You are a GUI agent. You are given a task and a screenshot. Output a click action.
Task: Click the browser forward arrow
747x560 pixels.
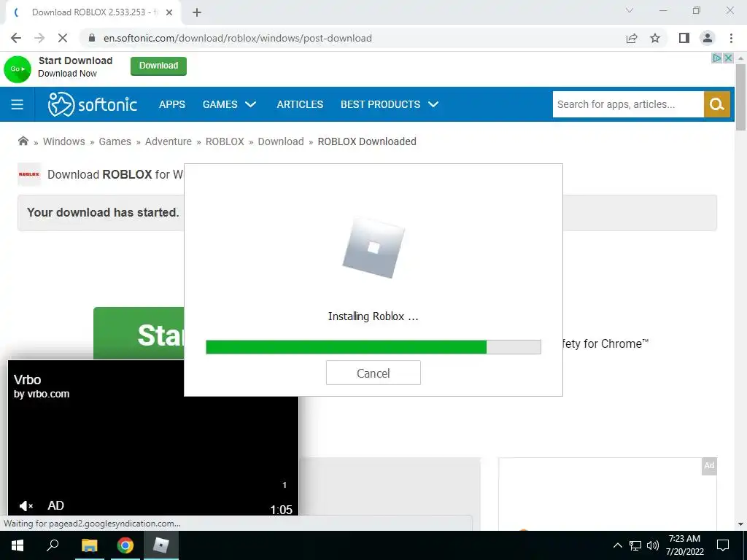39,38
